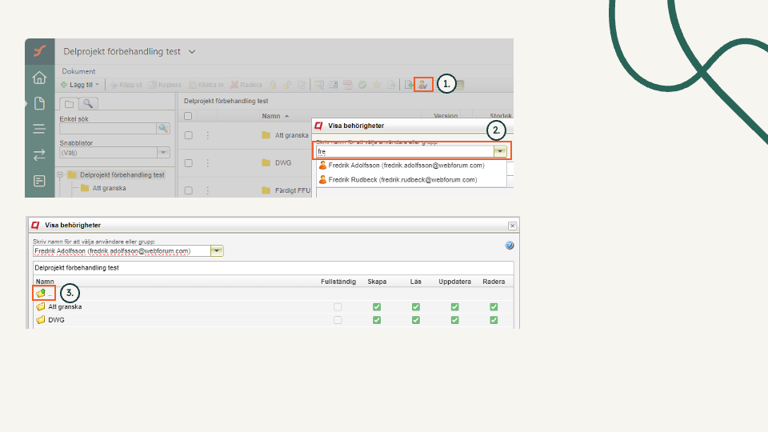Open the user search dropdown arrow containing 'fre'
Image resolution: width=768 pixels, height=432 pixels.
[500, 152]
